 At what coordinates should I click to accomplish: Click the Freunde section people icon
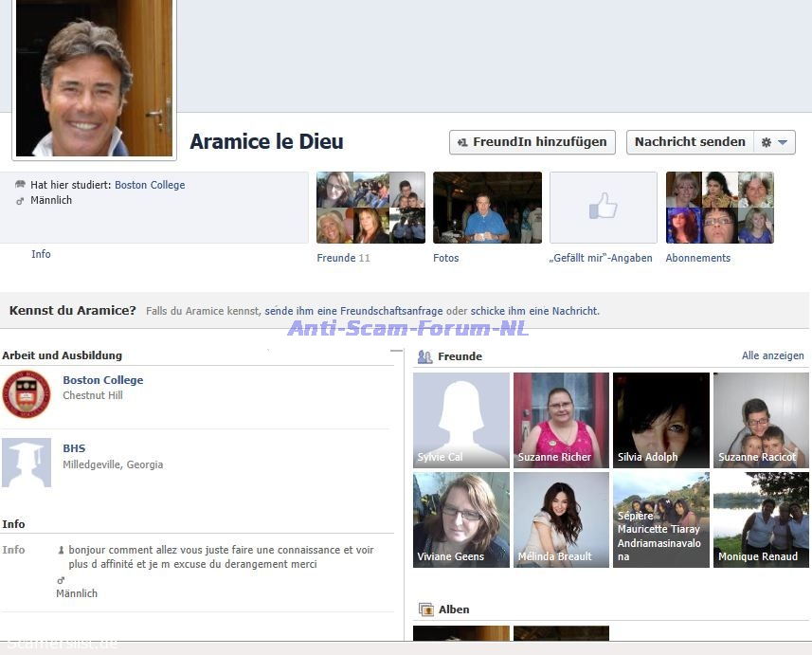click(x=425, y=357)
